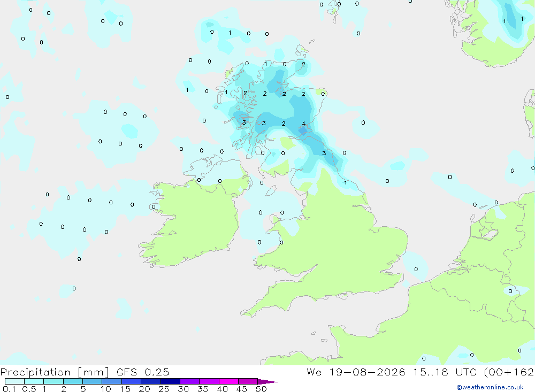Click the '(00+162' forecast offset text
Image resolution: width=535 pixels, height=392 pixels.
[509, 372]
